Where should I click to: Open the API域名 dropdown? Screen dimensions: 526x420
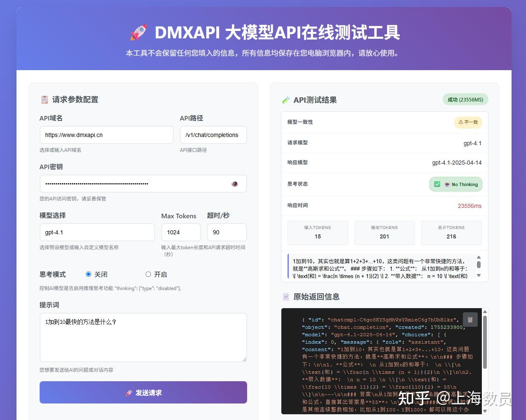click(x=106, y=135)
